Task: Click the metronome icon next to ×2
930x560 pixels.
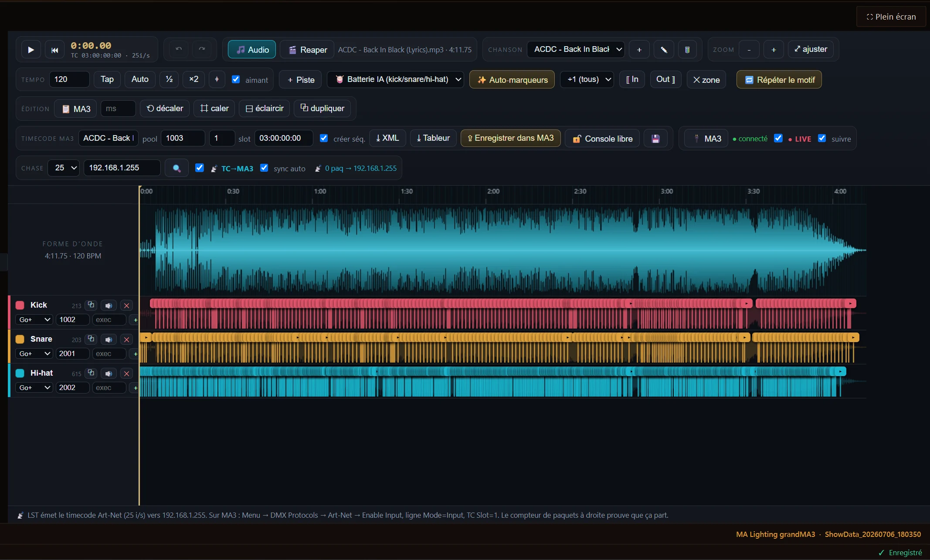Action: click(x=217, y=79)
